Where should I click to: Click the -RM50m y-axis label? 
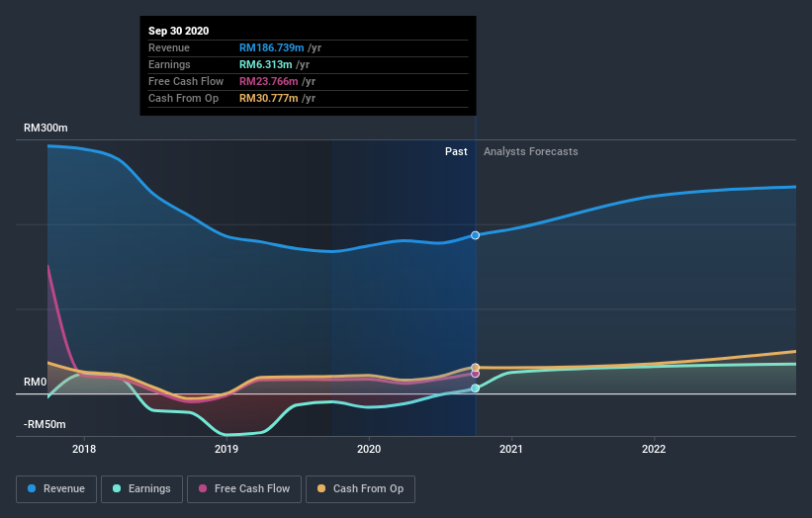(x=45, y=424)
